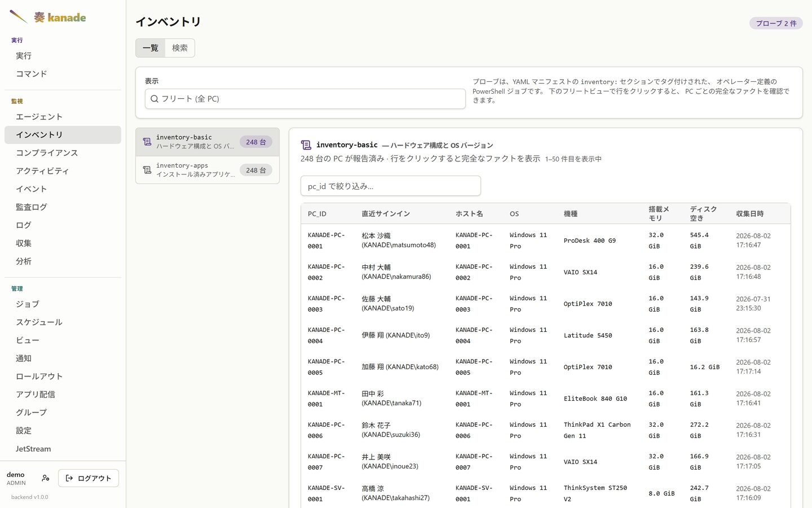
Task: Open スケジュール in the sidebar
Action: [x=63, y=322]
